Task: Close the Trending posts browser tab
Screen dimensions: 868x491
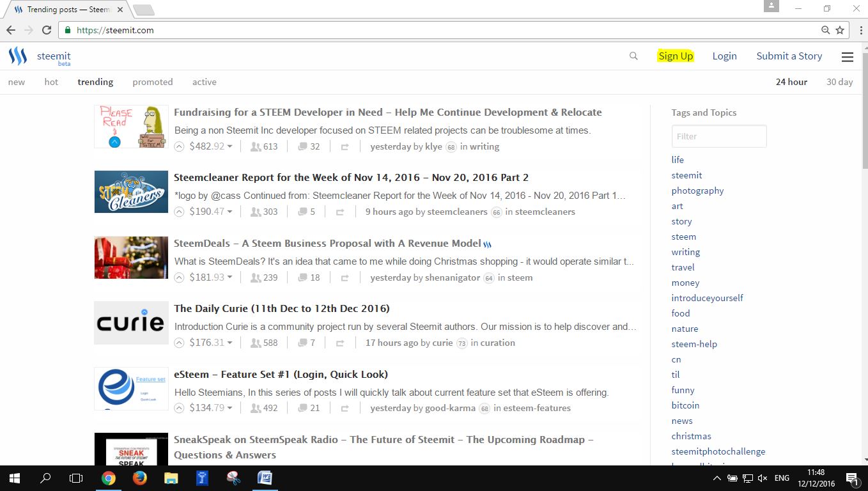Action: (x=120, y=10)
